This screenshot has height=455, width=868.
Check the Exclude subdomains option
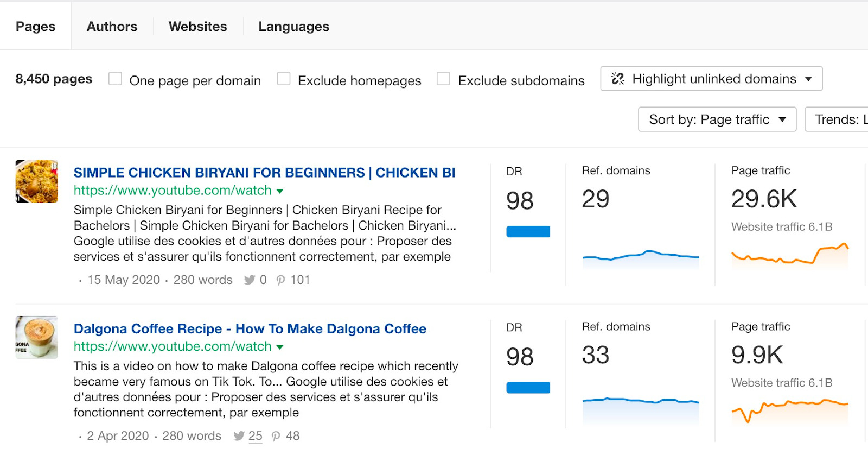coord(444,79)
